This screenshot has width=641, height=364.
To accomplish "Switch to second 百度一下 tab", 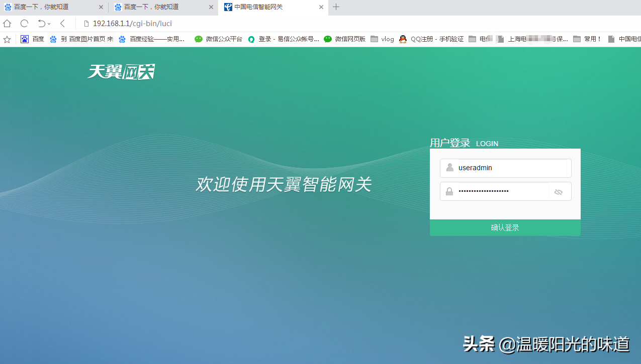I will point(164,7).
